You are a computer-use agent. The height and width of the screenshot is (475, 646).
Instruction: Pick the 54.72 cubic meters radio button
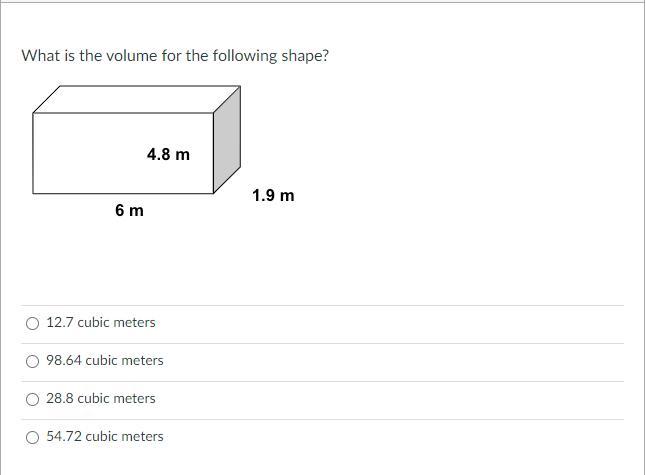tap(33, 437)
